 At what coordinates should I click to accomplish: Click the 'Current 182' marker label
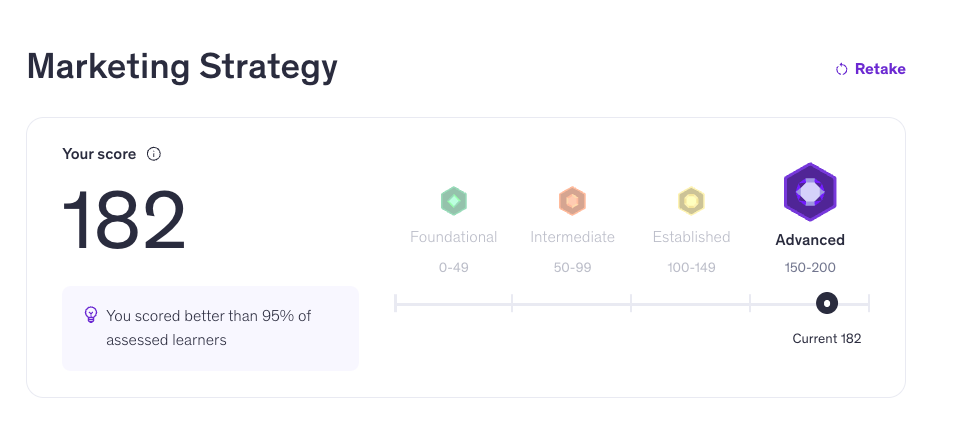pyautogui.click(x=827, y=339)
